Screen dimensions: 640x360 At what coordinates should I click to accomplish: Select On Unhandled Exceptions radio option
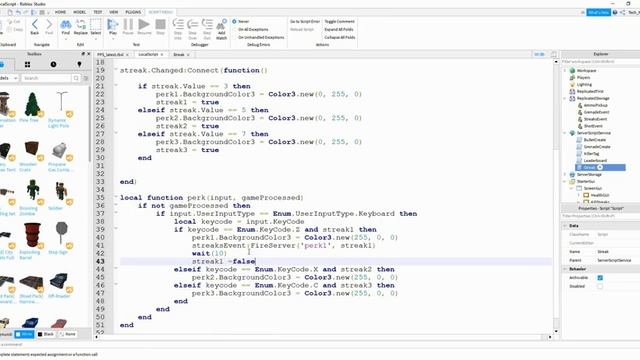point(261,37)
